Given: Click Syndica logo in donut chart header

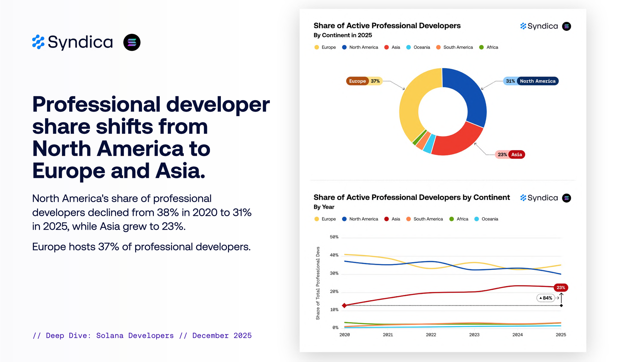Looking at the screenshot, I should (x=539, y=26).
